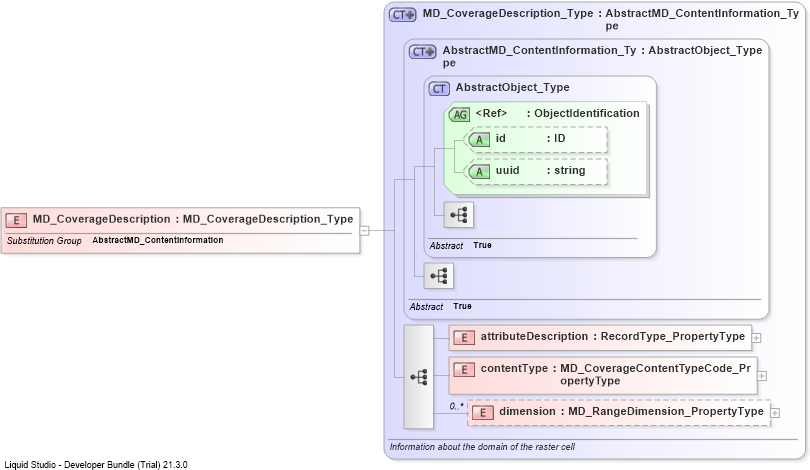The image size is (810, 470).
Task: Collapse the MD_CoverageDescription element node
Action: point(365,231)
